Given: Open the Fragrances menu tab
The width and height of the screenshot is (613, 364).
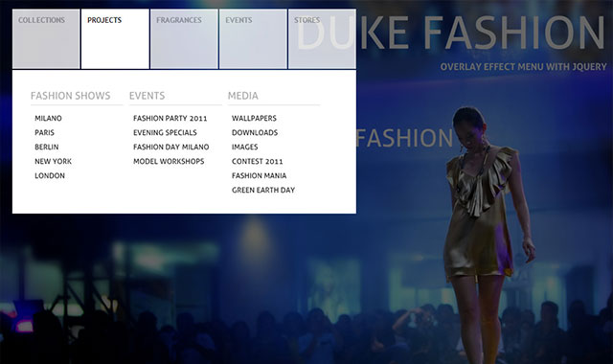Looking at the screenshot, I should point(184,39).
